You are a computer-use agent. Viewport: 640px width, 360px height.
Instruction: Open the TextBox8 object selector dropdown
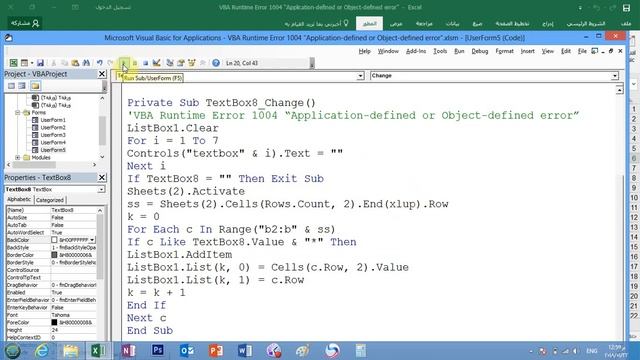pyautogui.click(x=101, y=189)
